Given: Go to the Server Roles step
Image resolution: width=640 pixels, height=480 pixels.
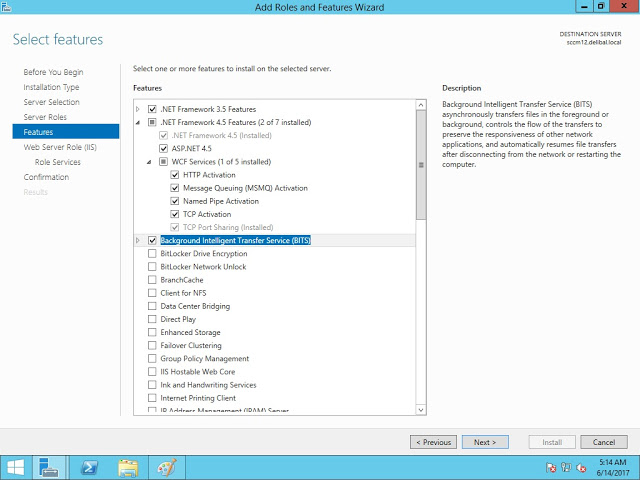Looking at the screenshot, I should [45, 117].
